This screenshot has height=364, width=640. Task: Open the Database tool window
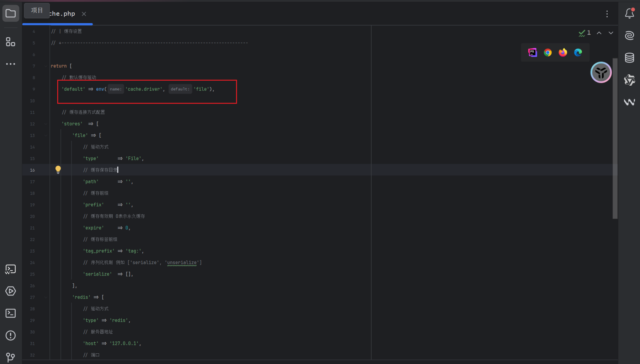(629, 58)
